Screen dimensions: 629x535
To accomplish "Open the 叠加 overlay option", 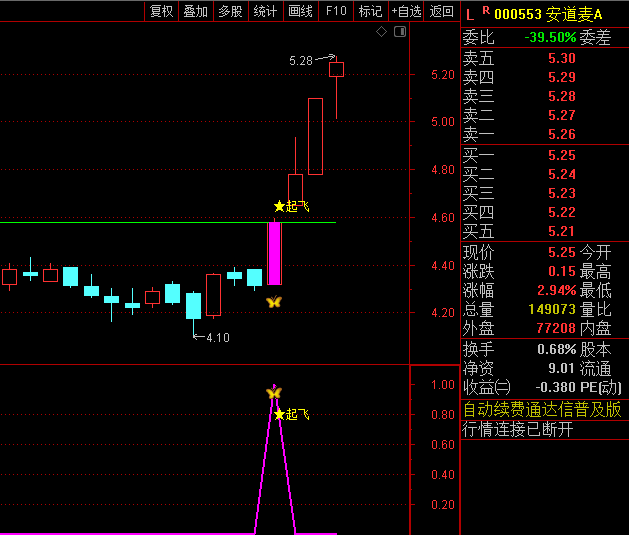I will (196, 11).
